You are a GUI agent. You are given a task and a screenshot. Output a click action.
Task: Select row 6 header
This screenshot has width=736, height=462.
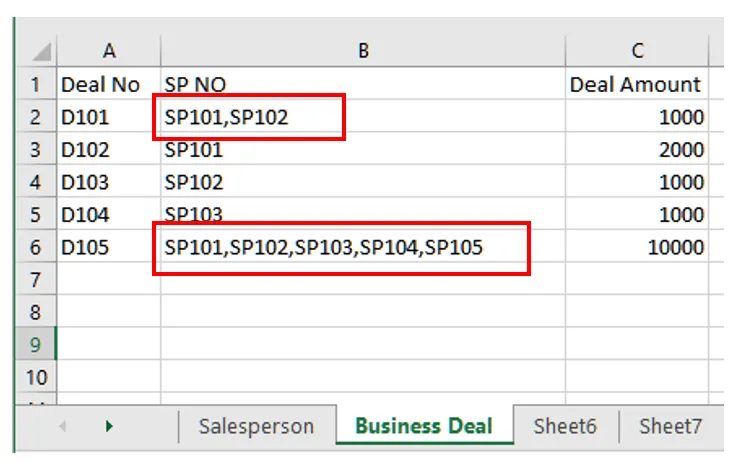tap(37, 247)
